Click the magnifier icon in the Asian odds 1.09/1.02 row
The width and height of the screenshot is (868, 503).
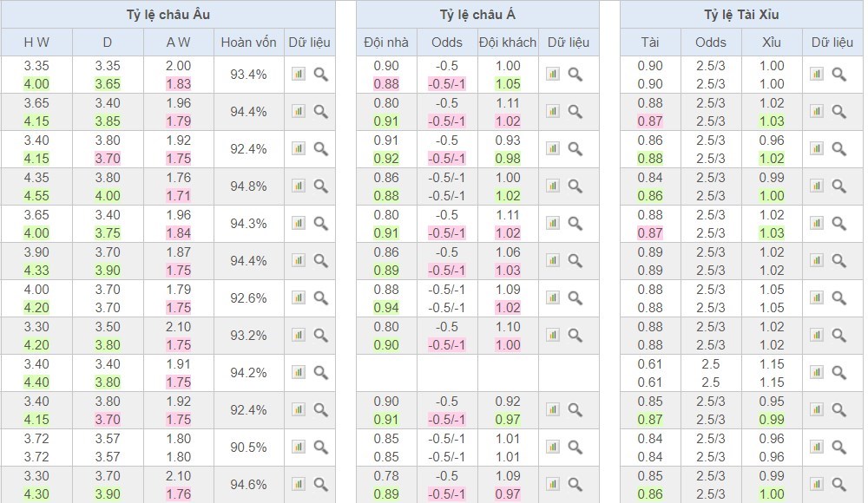click(575, 297)
